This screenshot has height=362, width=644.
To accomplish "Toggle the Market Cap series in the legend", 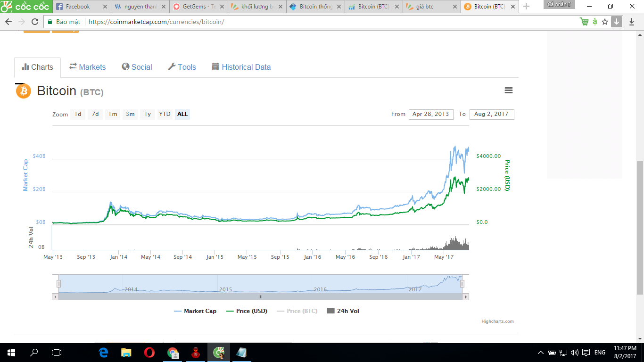I will (195, 311).
